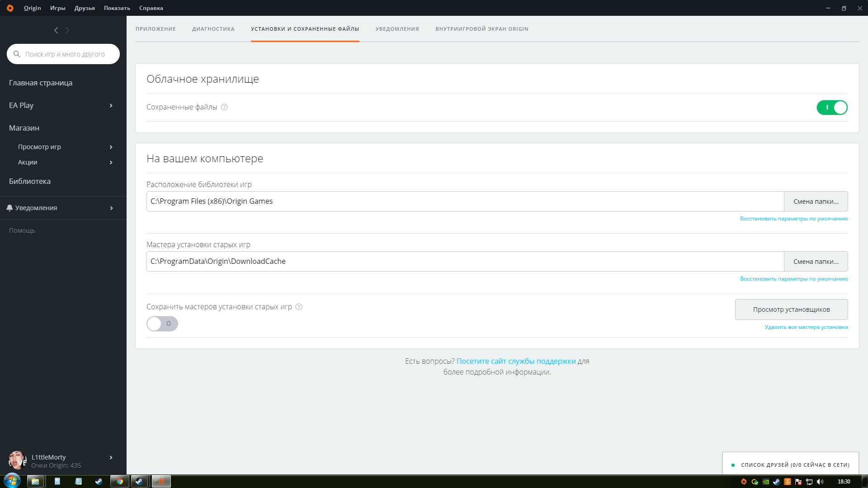
Task: Enable keeping legacy game installers toggle
Action: (x=162, y=324)
